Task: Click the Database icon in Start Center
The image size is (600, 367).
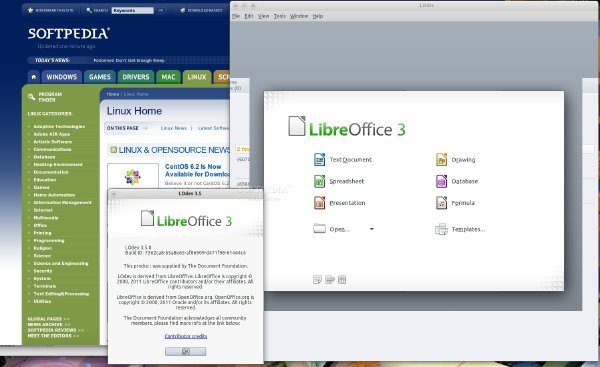Action: pos(441,181)
